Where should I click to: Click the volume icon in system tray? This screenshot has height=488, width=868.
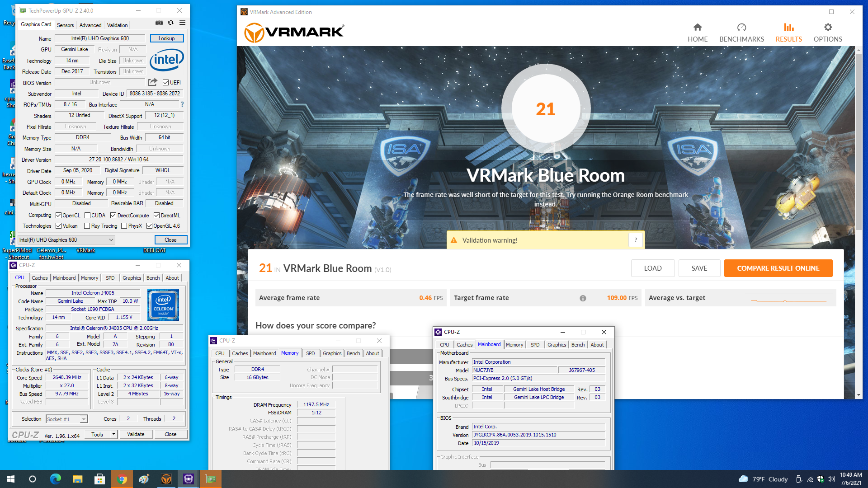click(831, 479)
